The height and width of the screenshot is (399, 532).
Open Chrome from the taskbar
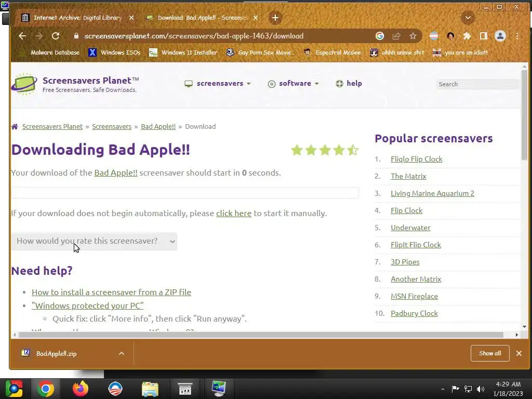46,389
